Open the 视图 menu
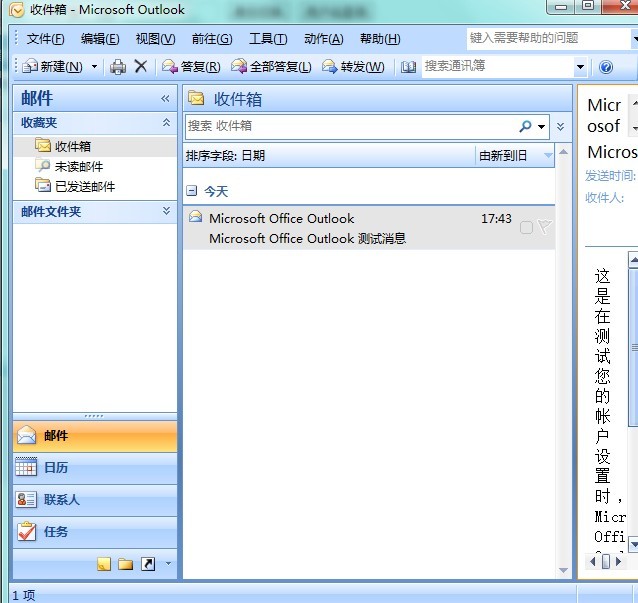Viewport: 638px width, 603px height. point(155,39)
